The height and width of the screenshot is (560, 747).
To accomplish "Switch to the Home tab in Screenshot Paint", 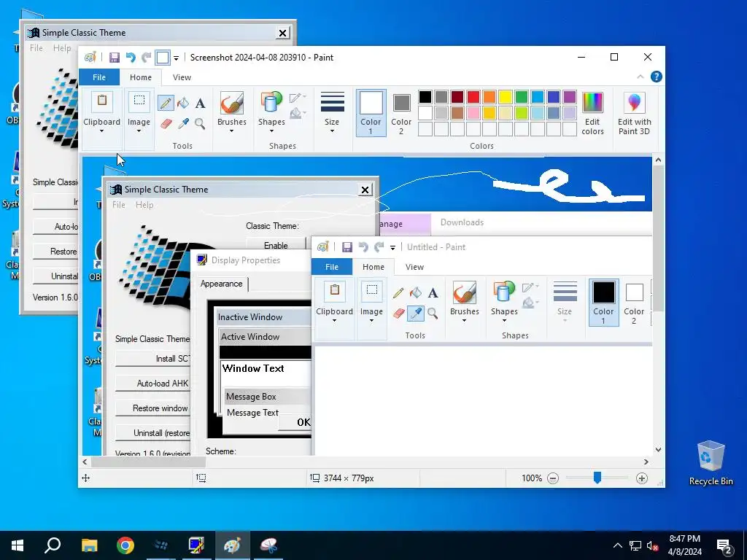I will pyautogui.click(x=141, y=77).
